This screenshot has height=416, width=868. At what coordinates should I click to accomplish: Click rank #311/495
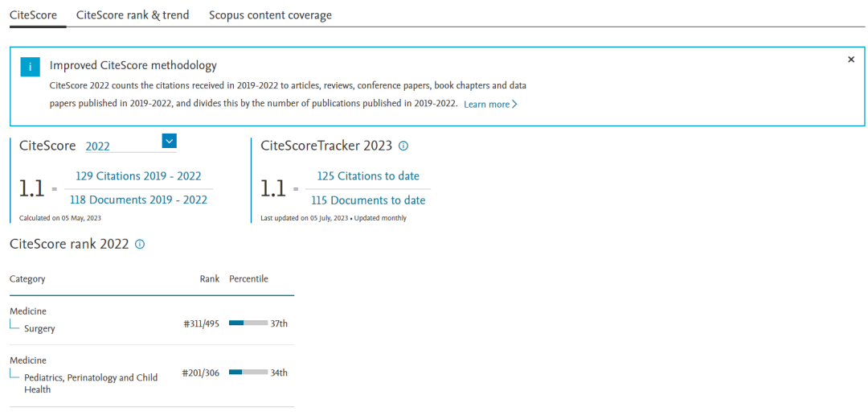click(201, 323)
